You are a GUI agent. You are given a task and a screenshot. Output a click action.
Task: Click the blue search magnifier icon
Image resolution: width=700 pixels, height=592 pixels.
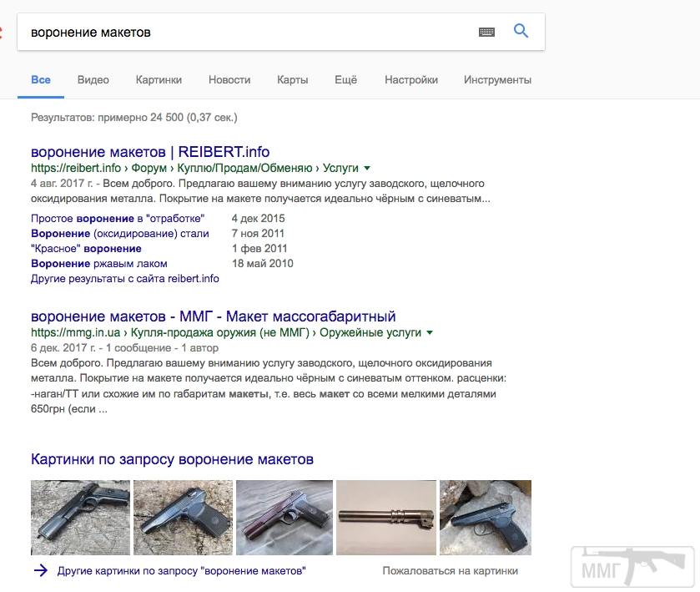tap(521, 31)
